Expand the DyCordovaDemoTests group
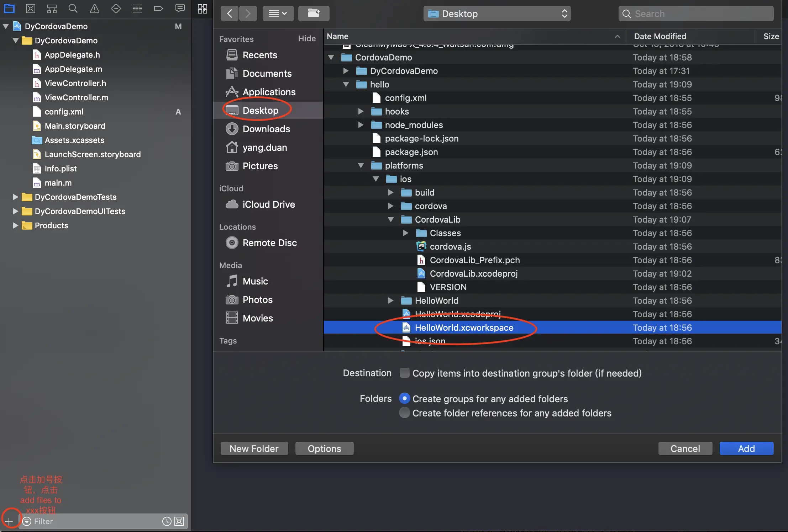Image resolution: width=788 pixels, height=532 pixels. click(15, 197)
